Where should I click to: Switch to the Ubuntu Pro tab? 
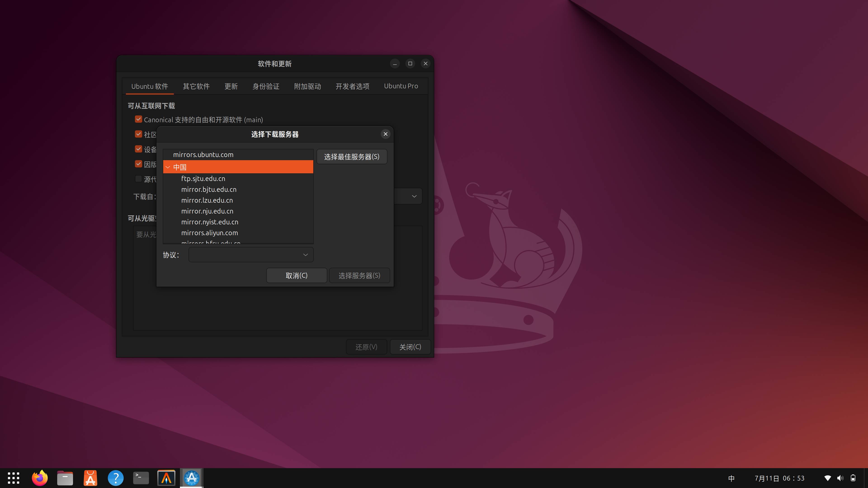coord(401,86)
